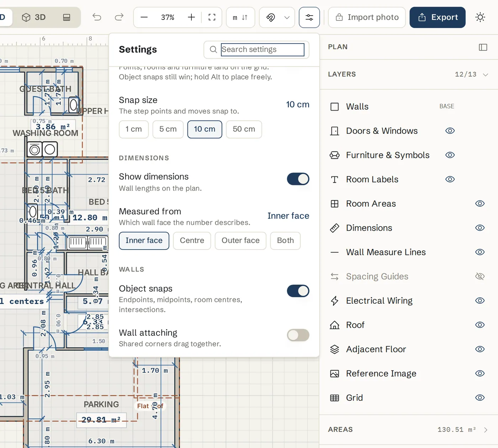This screenshot has height=448, width=498.
Task: Turn off Show dimensions switch
Action: 298,179
